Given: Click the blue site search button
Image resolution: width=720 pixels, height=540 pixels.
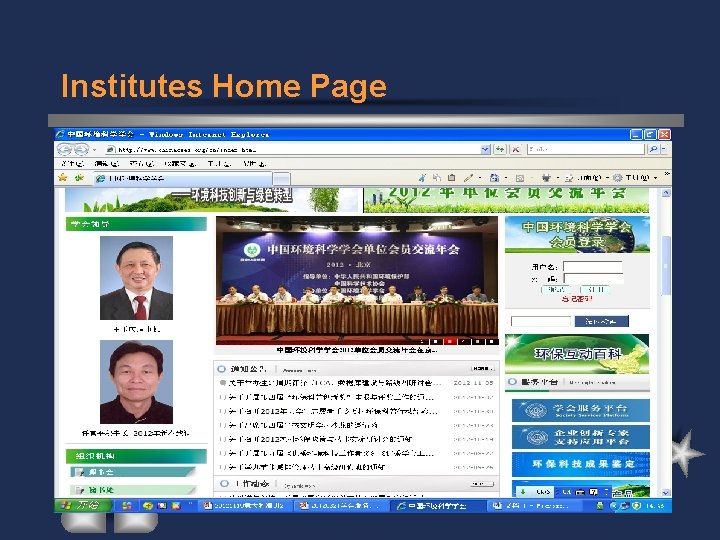Looking at the screenshot, I should 602,321.
